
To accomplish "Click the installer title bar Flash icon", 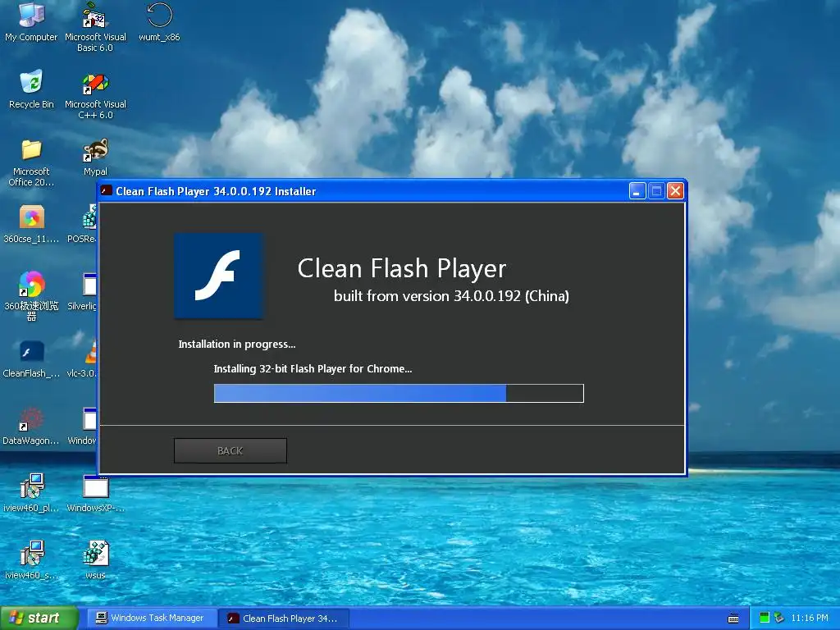I will coord(107,190).
